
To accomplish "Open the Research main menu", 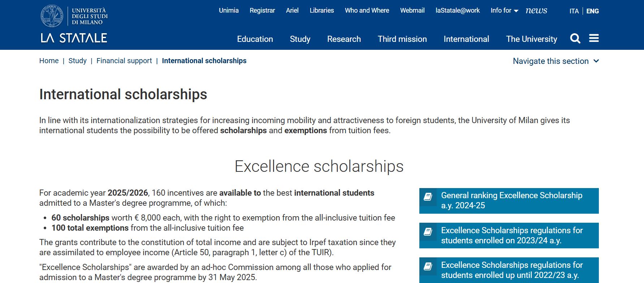I will (x=344, y=39).
